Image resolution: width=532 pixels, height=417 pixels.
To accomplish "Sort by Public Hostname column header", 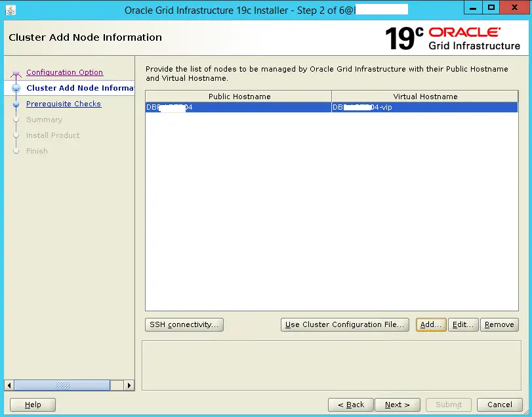I will pyautogui.click(x=239, y=97).
